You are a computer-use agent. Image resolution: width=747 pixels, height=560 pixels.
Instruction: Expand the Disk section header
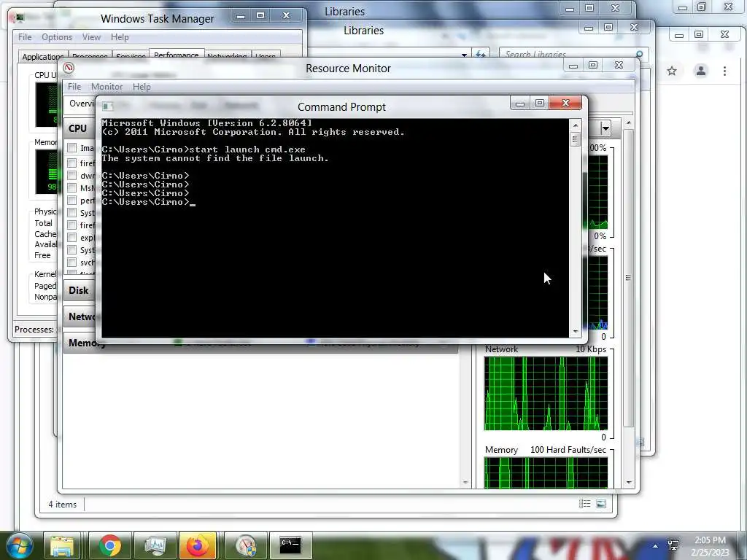tap(80, 290)
